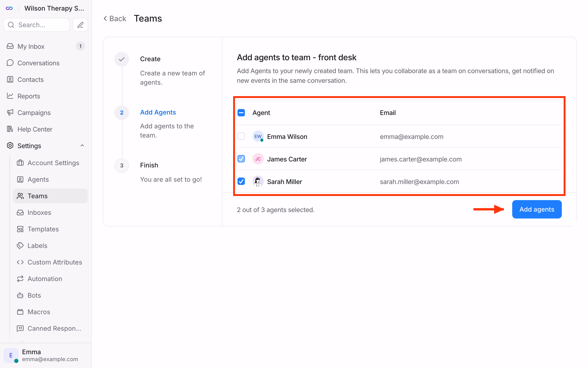Click the Add agents button

pos(537,209)
